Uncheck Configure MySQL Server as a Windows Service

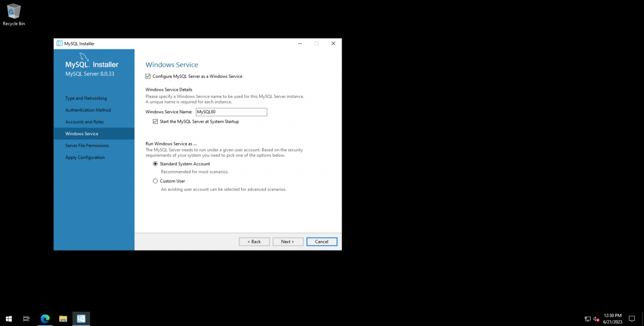coord(148,76)
